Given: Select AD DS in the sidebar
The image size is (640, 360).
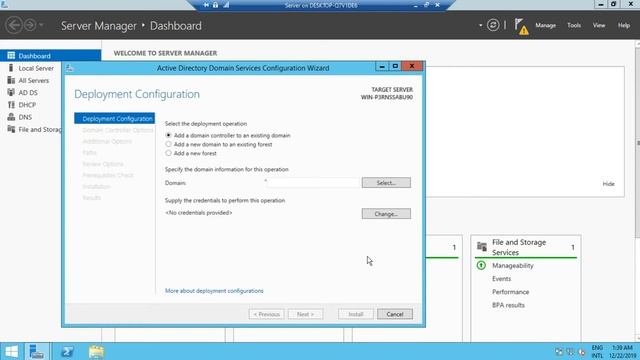Looking at the screenshot, I should click(x=28, y=93).
